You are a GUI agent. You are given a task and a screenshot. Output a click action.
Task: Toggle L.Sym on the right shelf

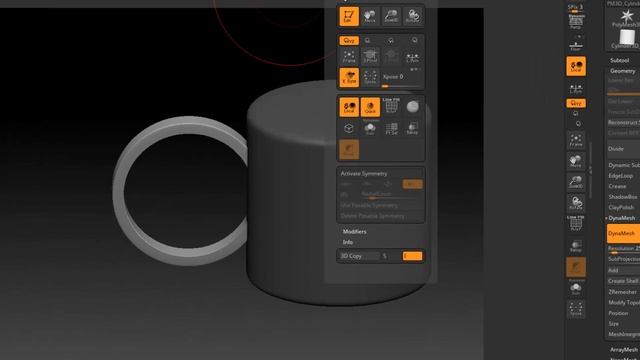coord(576,89)
